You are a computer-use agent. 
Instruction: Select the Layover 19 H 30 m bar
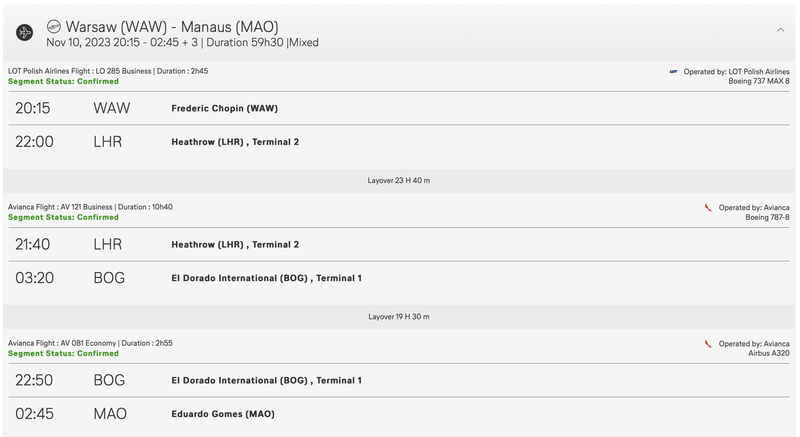399,317
